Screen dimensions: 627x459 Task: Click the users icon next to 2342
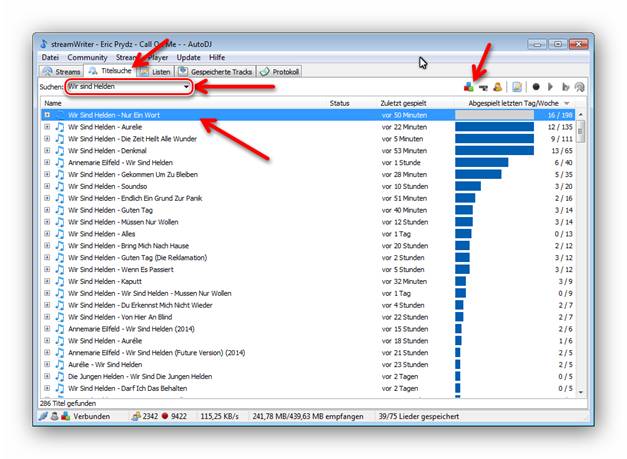136,416
